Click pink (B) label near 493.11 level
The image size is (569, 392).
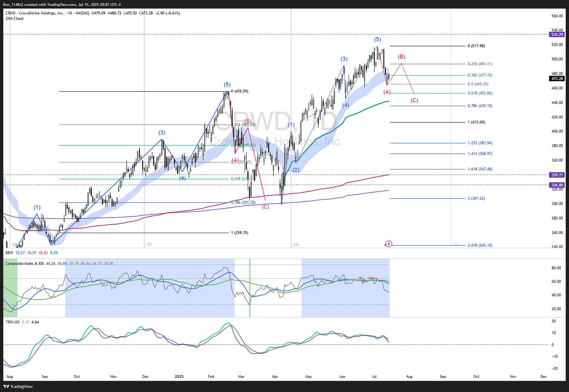[x=401, y=57]
